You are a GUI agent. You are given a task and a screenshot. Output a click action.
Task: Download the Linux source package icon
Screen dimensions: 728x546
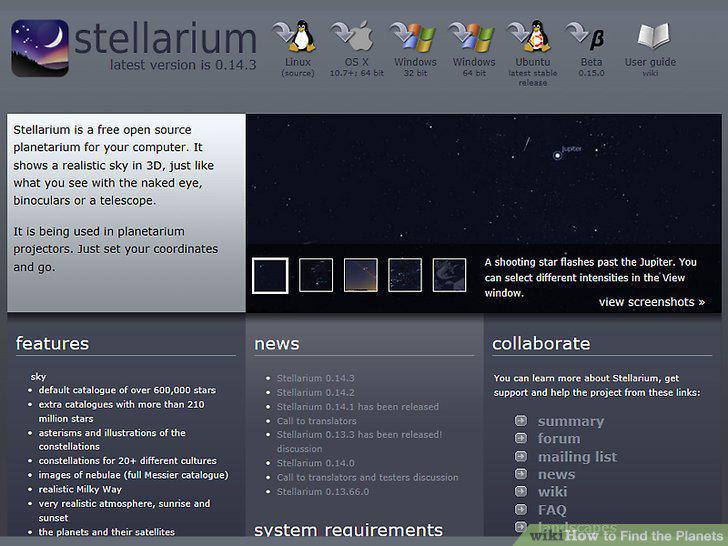(x=296, y=36)
